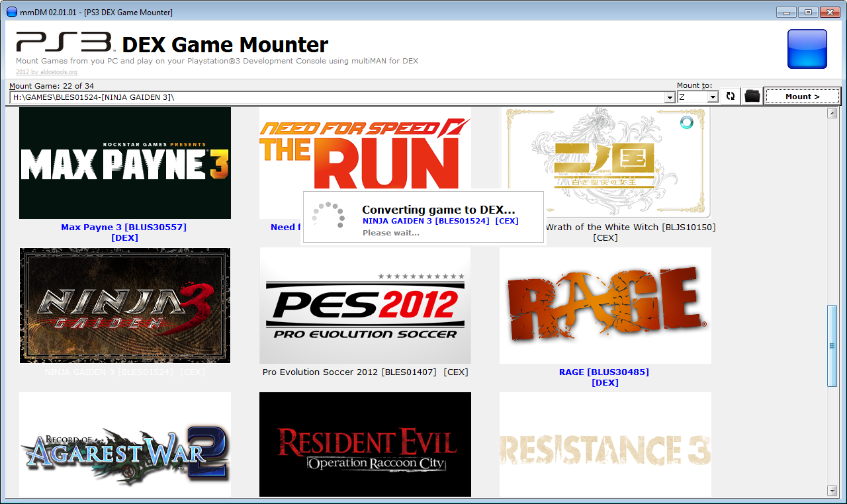Select the Resistance 3 cover thumbnail
Image resolution: width=847 pixels, height=504 pixels.
click(605, 444)
